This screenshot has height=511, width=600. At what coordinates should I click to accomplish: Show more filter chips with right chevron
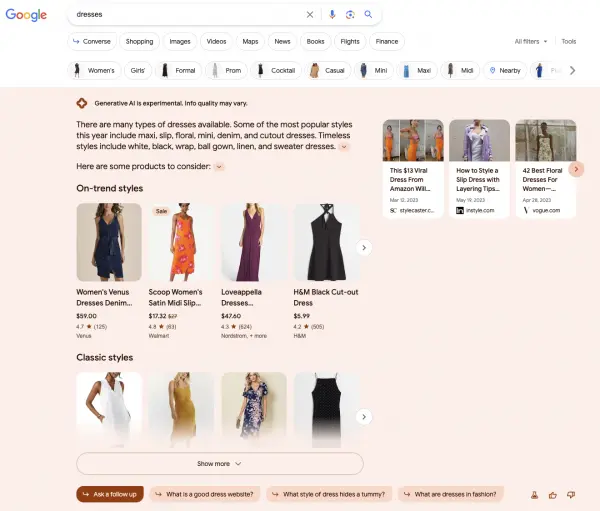point(572,70)
